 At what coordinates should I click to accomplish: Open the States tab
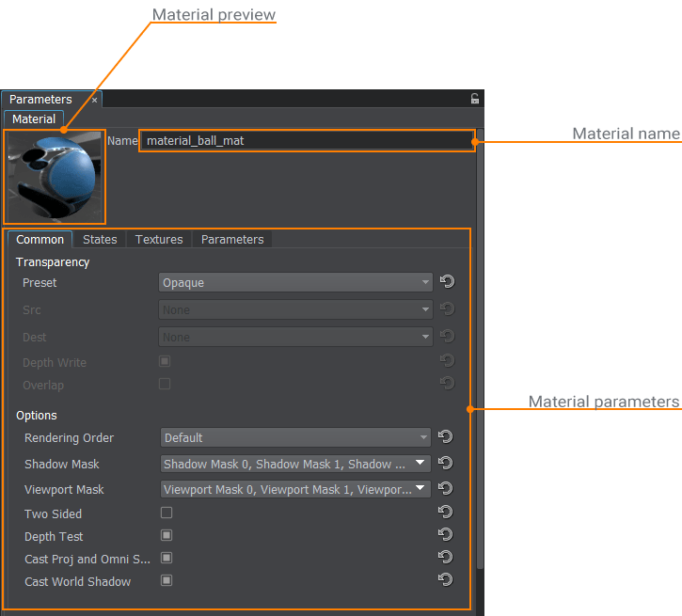coord(100,240)
